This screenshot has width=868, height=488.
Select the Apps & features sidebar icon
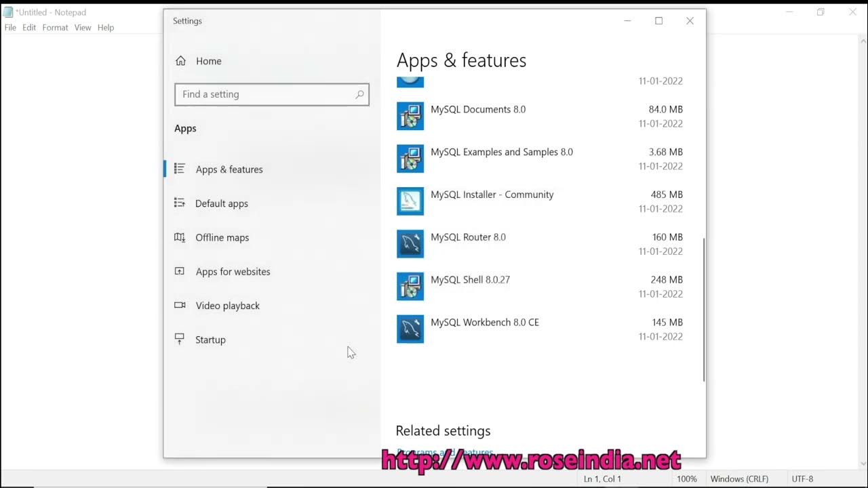point(179,169)
